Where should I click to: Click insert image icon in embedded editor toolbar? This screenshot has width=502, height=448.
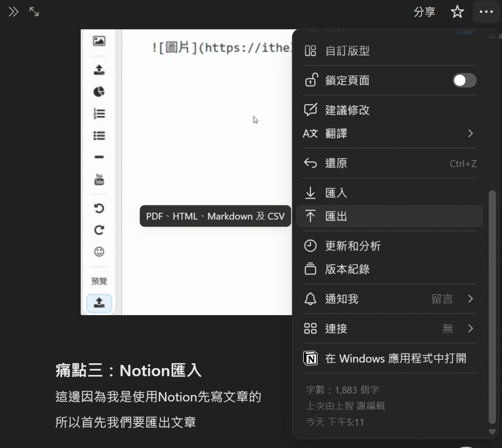[99, 41]
